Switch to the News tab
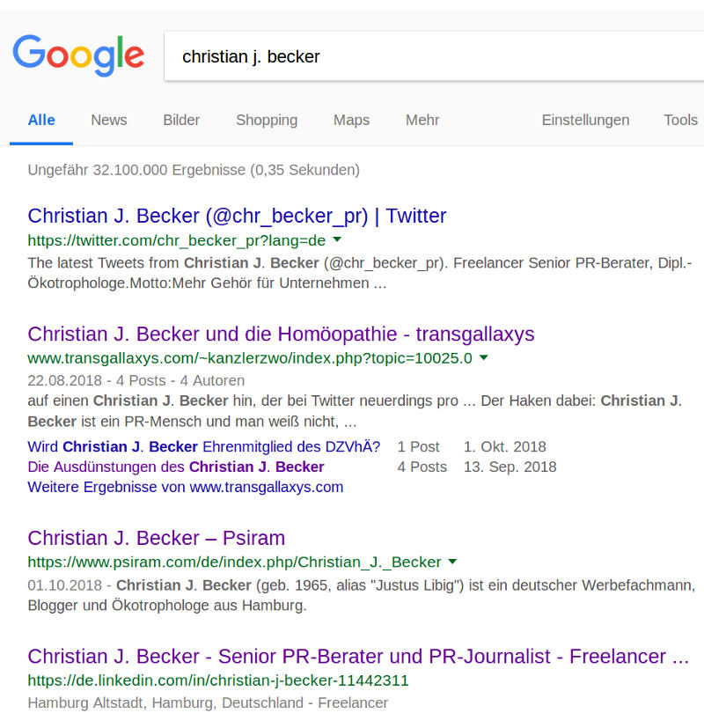The height and width of the screenshot is (728, 704). point(108,120)
